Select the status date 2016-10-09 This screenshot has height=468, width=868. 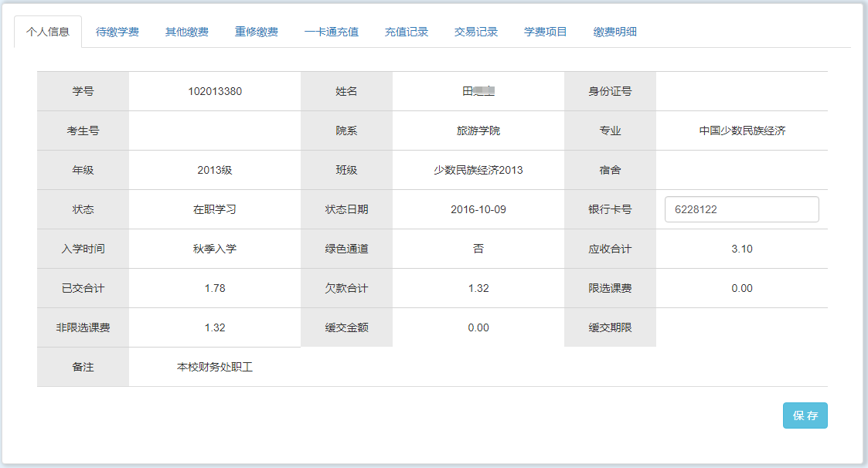point(478,209)
